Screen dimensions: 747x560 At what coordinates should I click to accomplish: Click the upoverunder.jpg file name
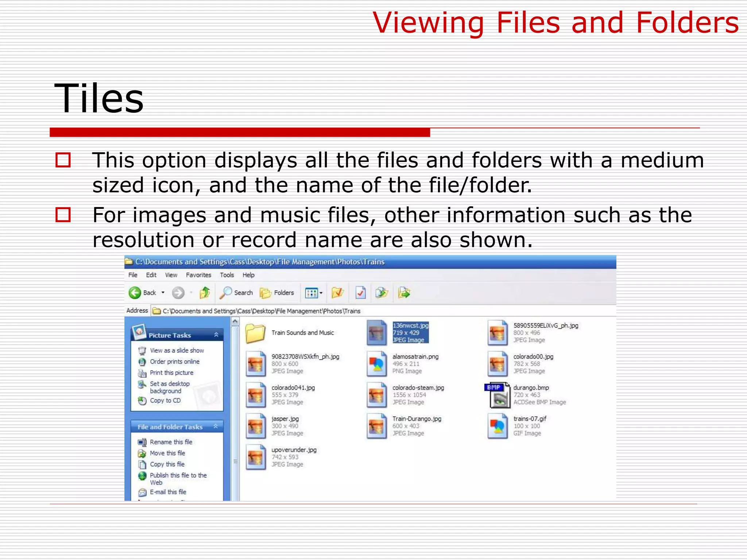294,450
